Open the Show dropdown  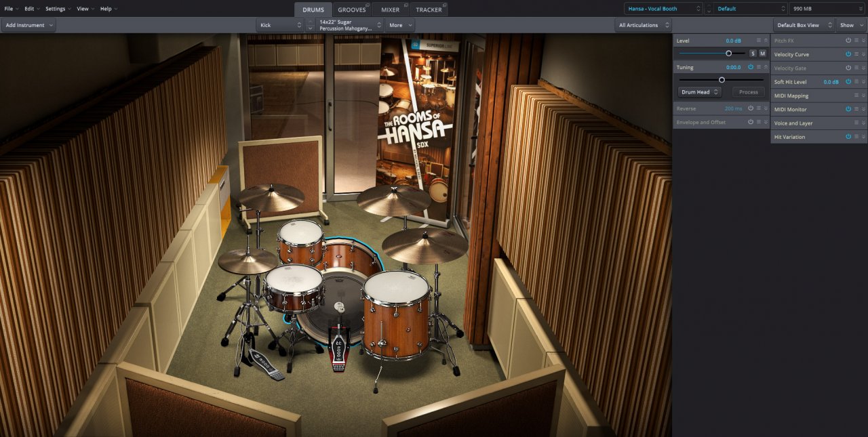tap(850, 25)
